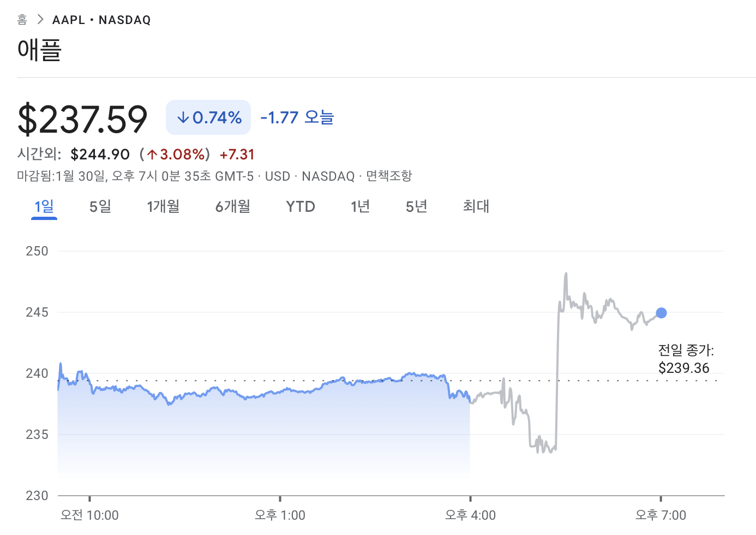Viewport: 756px width, 535px height.
Task: Choose the 1년 range tab
Action: [x=361, y=206]
